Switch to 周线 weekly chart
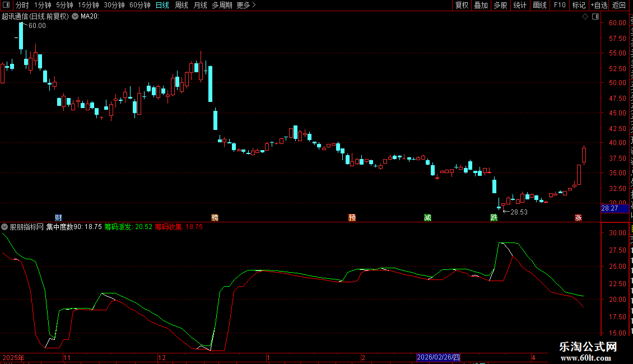 click(x=181, y=5)
